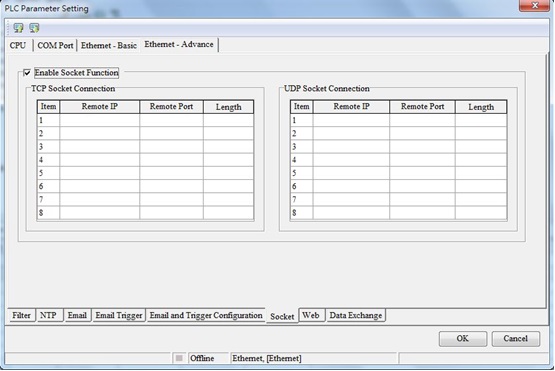Click the gray status indicator square

pyautogui.click(x=179, y=358)
